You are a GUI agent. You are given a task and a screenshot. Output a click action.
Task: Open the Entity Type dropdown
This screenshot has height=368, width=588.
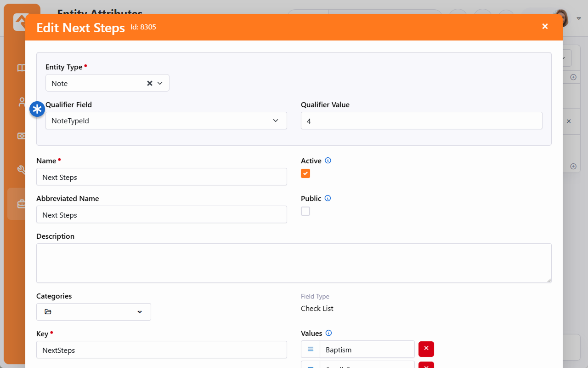coord(160,83)
